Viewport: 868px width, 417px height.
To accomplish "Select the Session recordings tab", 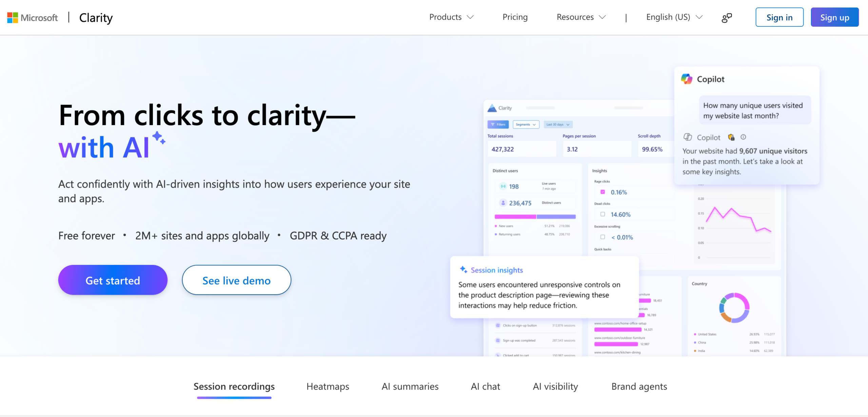I will click(x=234, y=387).
